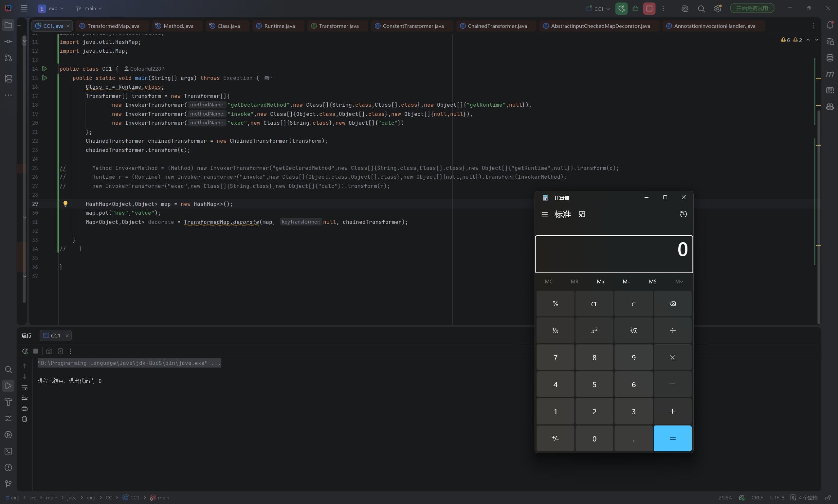The height and width of the screenshot is (504, 838).
Task: Open the Project tool window folder icon
Action: pyautogui.click(x=8, y=25)
